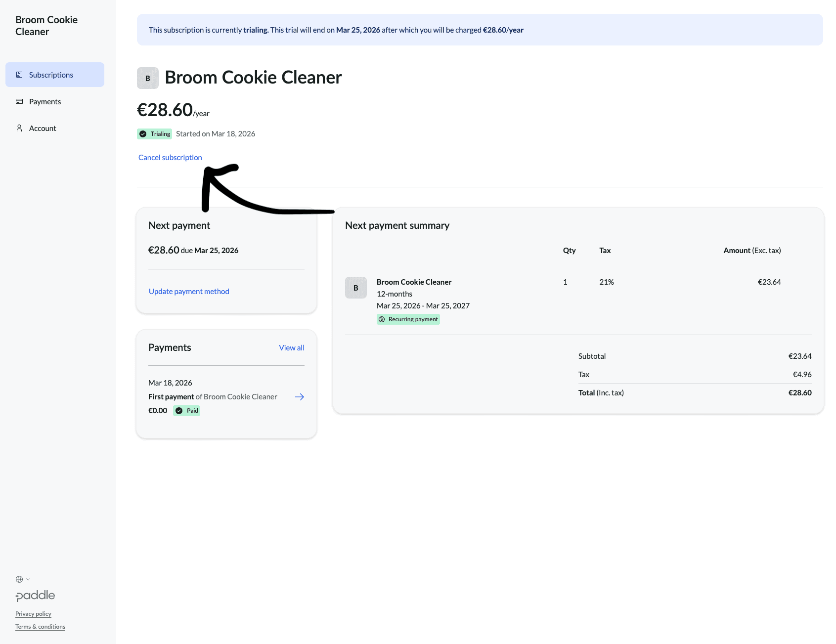Open View all payments link
The height and width of the screenshot is (644, 836).
[291, 348]
